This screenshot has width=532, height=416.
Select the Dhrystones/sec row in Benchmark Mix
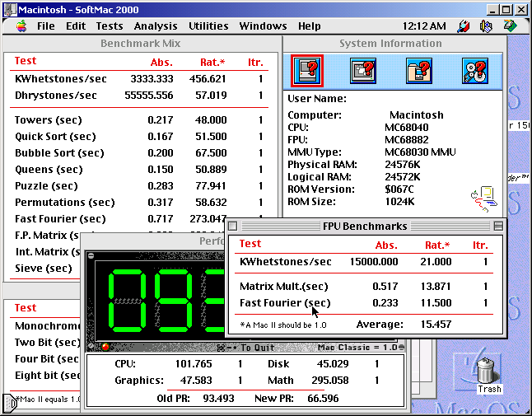tap(139, 96)
